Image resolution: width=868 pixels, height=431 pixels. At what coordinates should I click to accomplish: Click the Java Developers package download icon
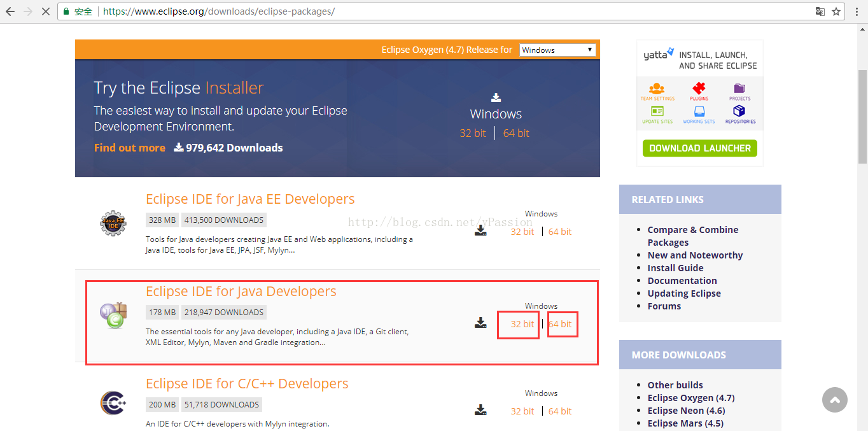coord(480,323)
